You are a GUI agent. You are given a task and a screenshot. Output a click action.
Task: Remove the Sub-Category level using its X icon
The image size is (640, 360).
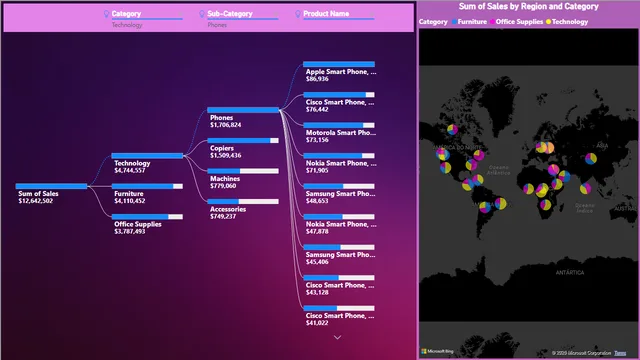276,14
